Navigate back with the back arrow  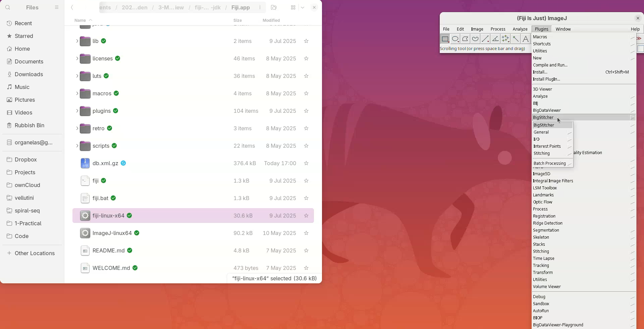pos(72,7)
